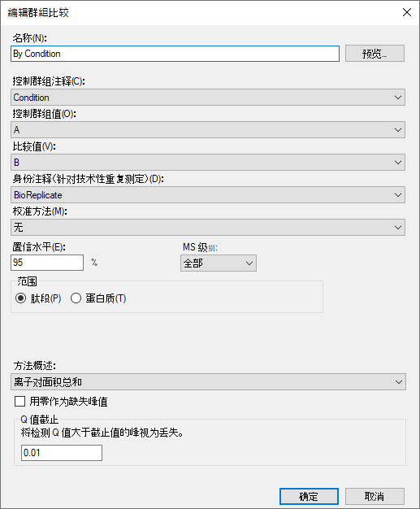Click the chevron arrow of the BioReplicate combo box
The height and width of the screenshot is (509, 420).
tap(398, 195)
